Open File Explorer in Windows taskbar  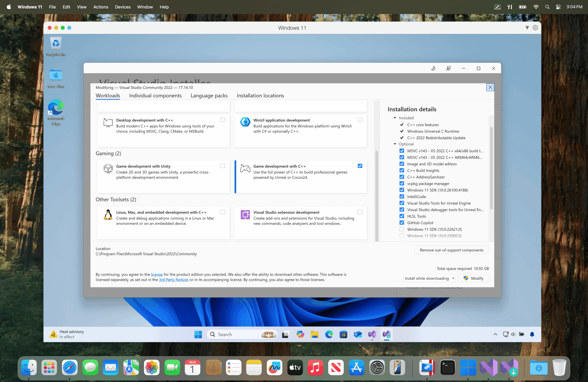click(x=314, y=334)
